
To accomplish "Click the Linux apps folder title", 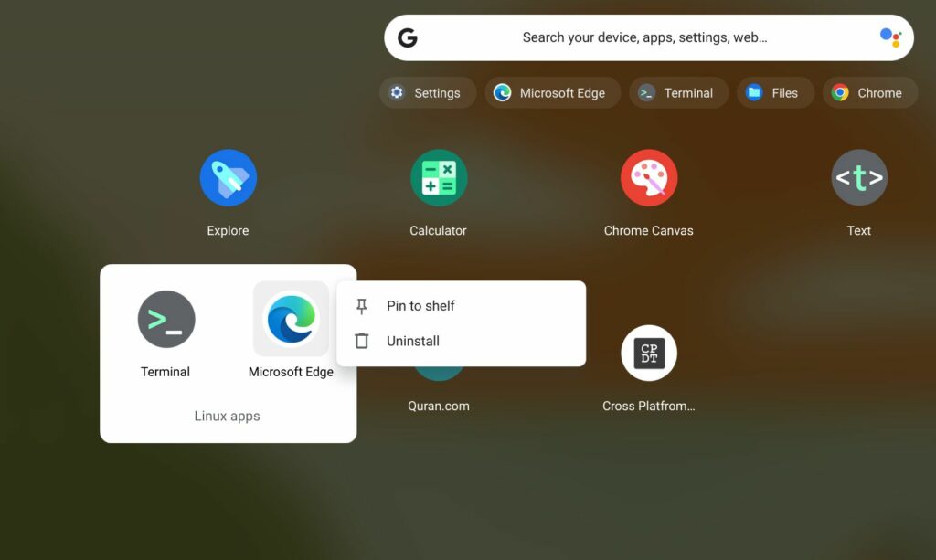I will (x=228, y=416).
